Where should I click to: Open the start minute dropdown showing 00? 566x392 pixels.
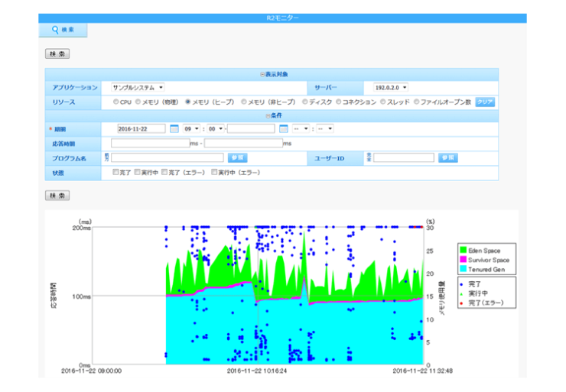216,128
